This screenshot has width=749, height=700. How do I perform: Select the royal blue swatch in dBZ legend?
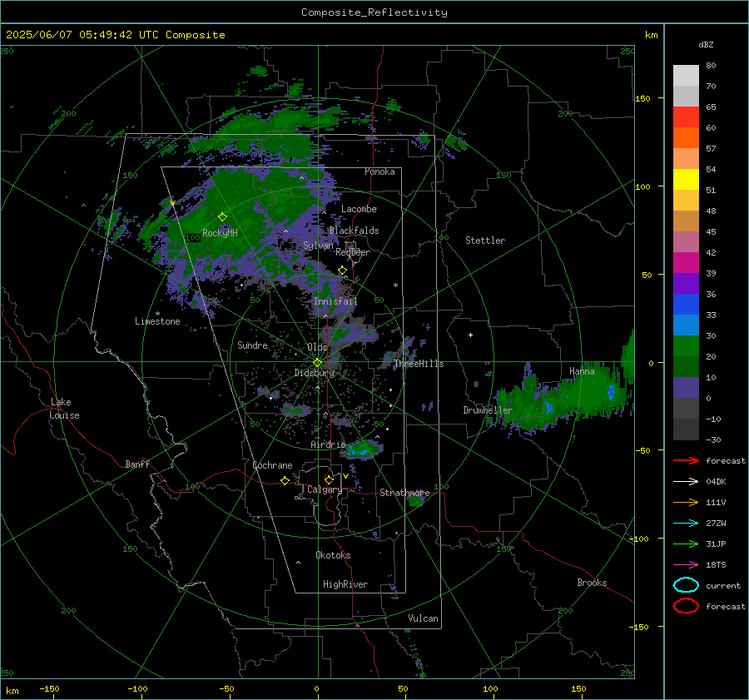686,304
